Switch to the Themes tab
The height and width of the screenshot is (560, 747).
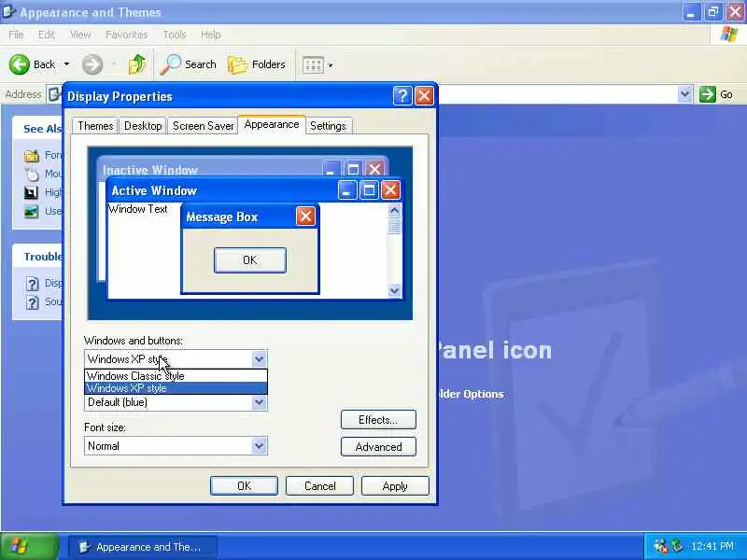95,126
